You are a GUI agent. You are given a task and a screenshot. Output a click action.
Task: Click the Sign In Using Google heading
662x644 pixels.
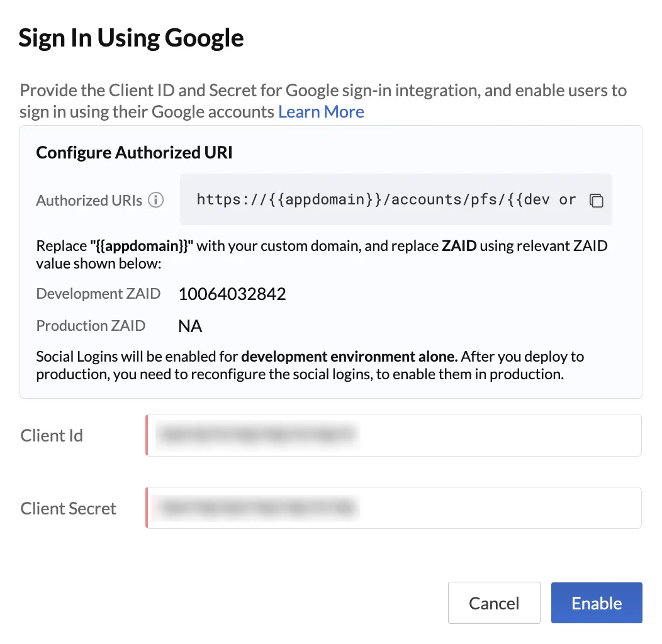tap(132, 38)
